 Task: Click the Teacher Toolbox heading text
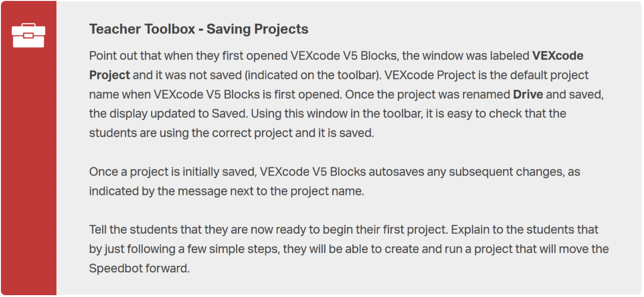(142, 29)
